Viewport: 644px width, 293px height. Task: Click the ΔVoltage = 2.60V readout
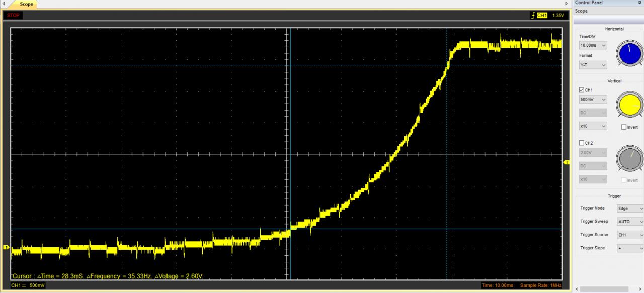(179, 276)
